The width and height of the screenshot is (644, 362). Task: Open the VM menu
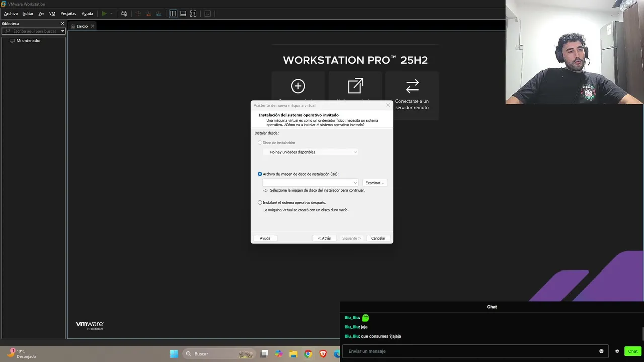(x=52, y=14)
